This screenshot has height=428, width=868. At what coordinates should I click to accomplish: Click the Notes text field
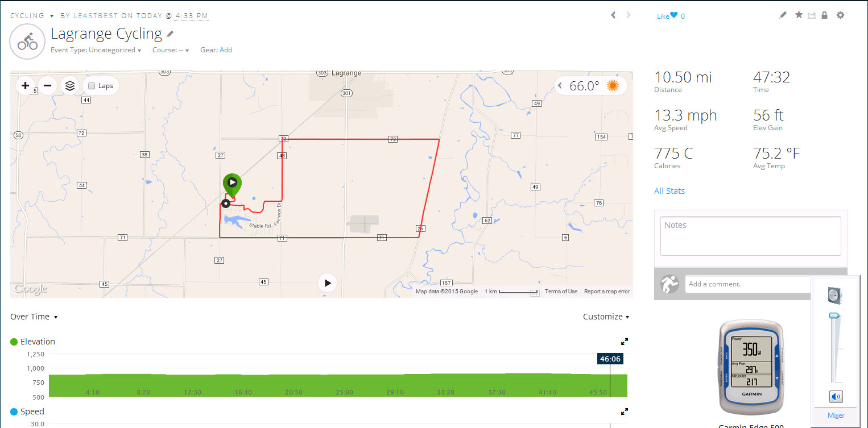coord(750,235)
